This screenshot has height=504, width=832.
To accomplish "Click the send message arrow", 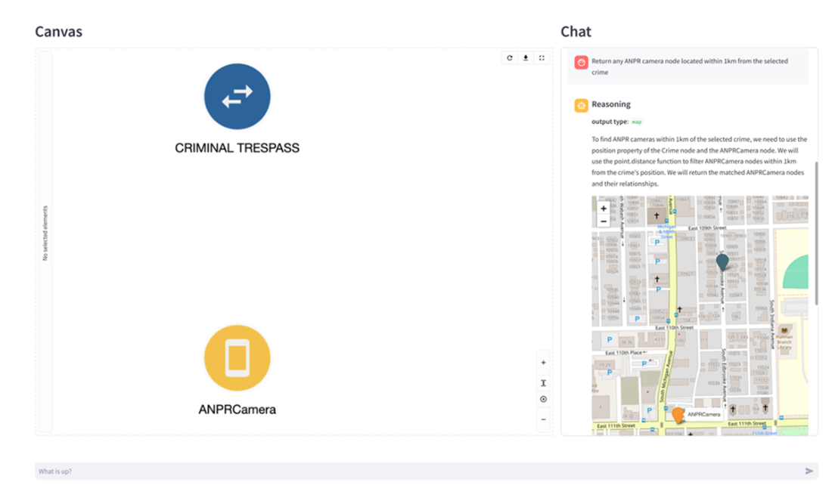I will point(809,472).
